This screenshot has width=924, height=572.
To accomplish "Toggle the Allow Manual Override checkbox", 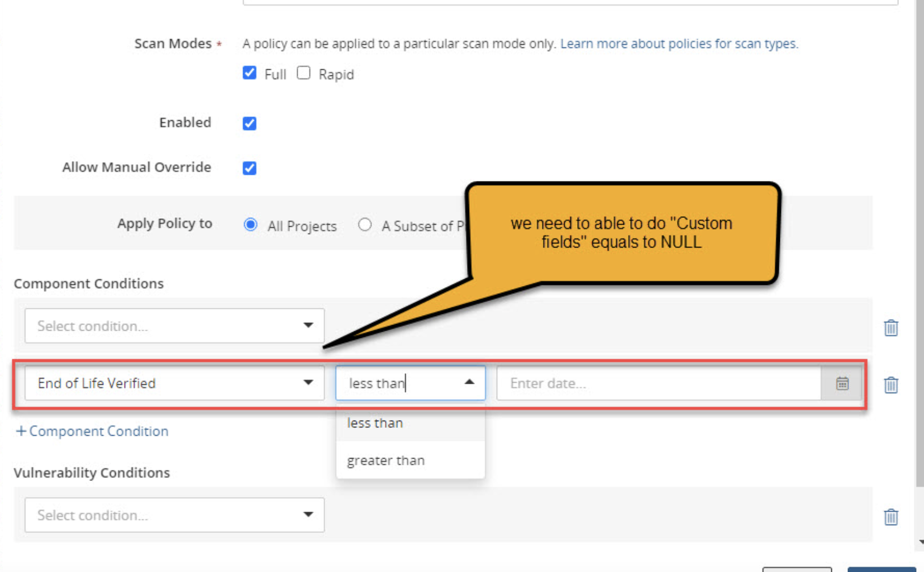I will coord(249,168).
